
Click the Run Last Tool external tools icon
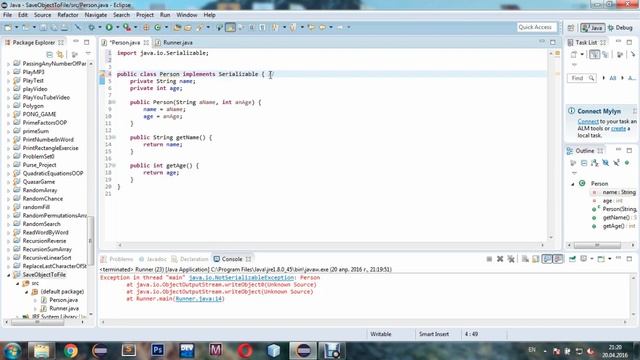127,27
